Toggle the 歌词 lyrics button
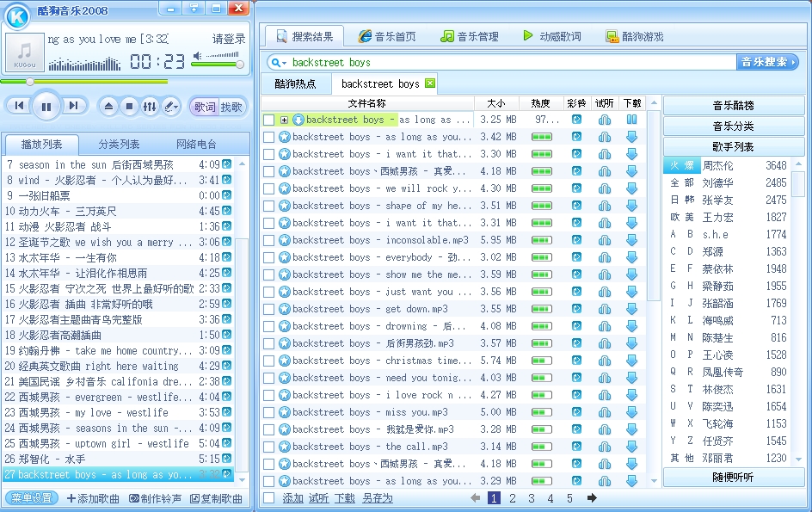Image resolution: width=812 pixels, height=512 pixels. coord(204,107)
